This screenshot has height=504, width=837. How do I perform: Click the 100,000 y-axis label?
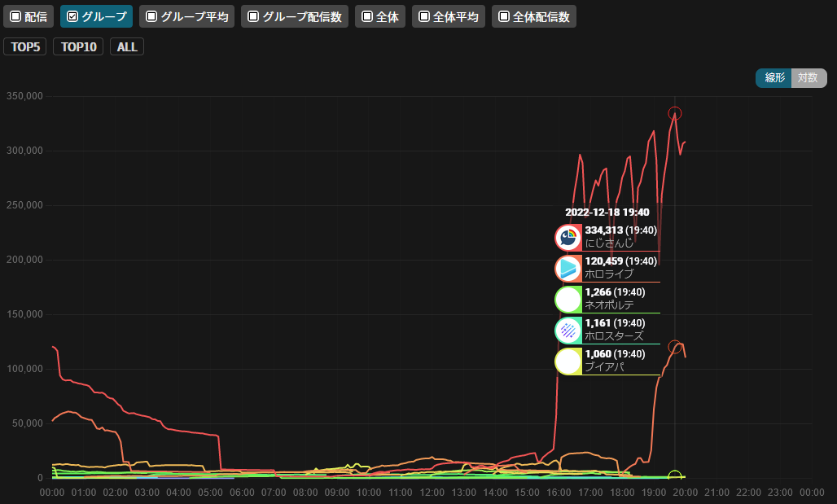click(x=24, y=368)
